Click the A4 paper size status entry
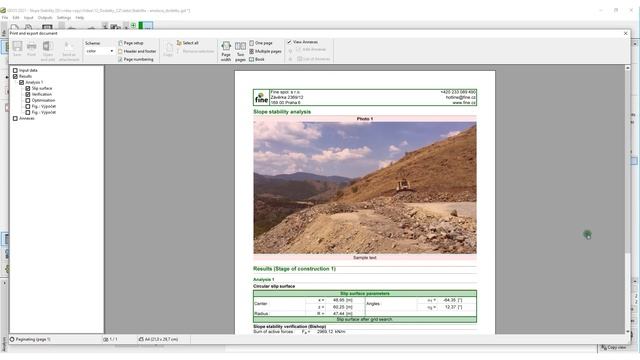Screen dimensions: 640x360 click(159, 339)
